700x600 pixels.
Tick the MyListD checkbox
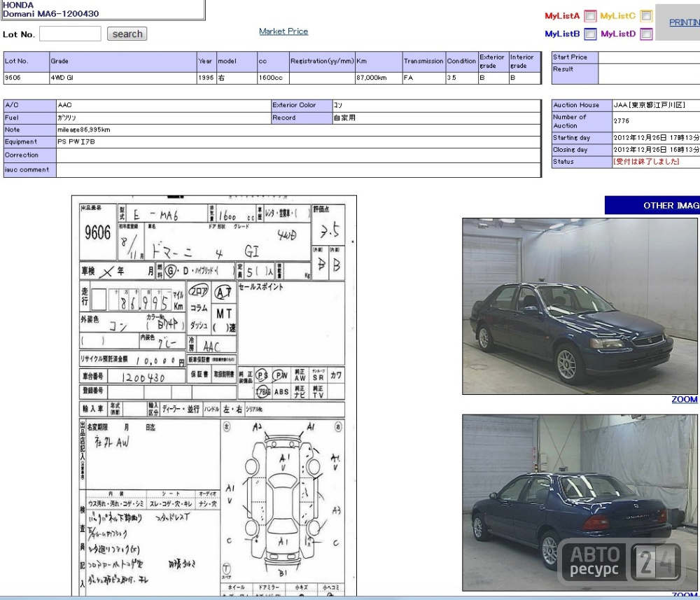(646, 34)
